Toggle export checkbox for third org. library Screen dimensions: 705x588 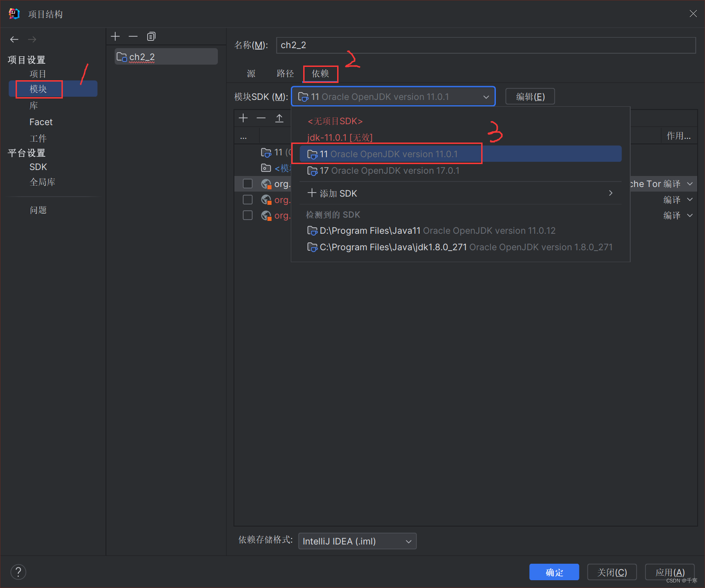pos(248,215)
